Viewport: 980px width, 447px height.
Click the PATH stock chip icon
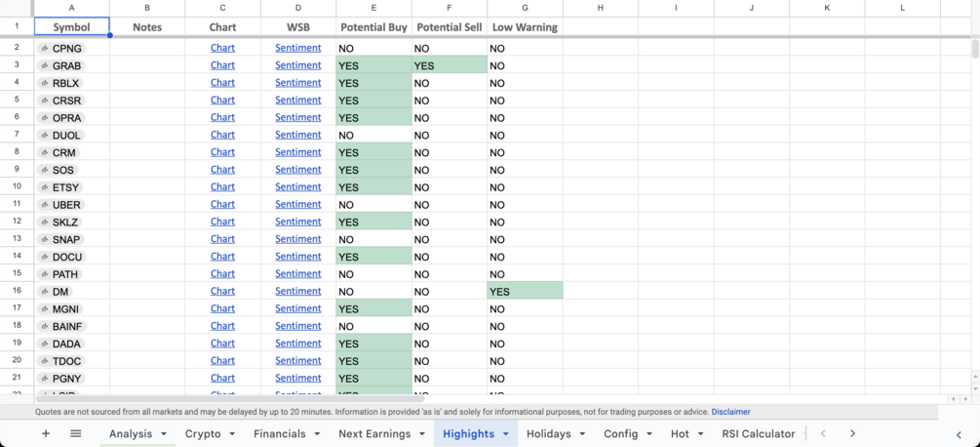pos(45,274)
